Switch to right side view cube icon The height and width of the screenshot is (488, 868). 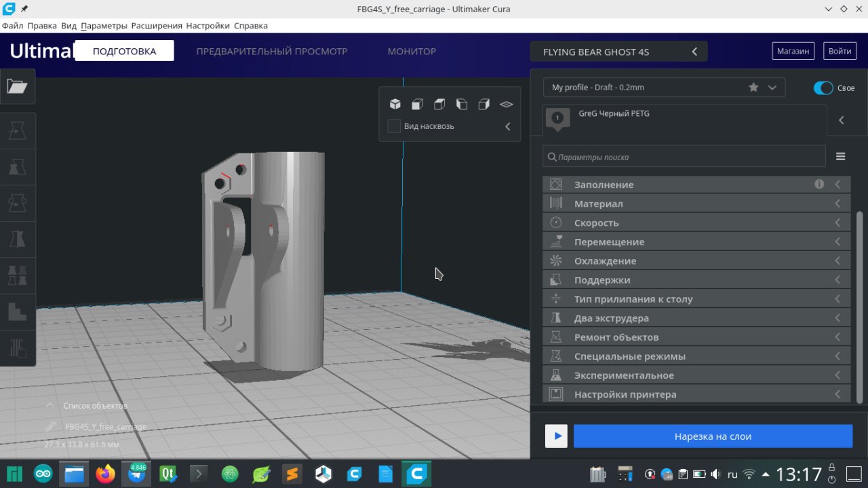click(x=484, y=104)
